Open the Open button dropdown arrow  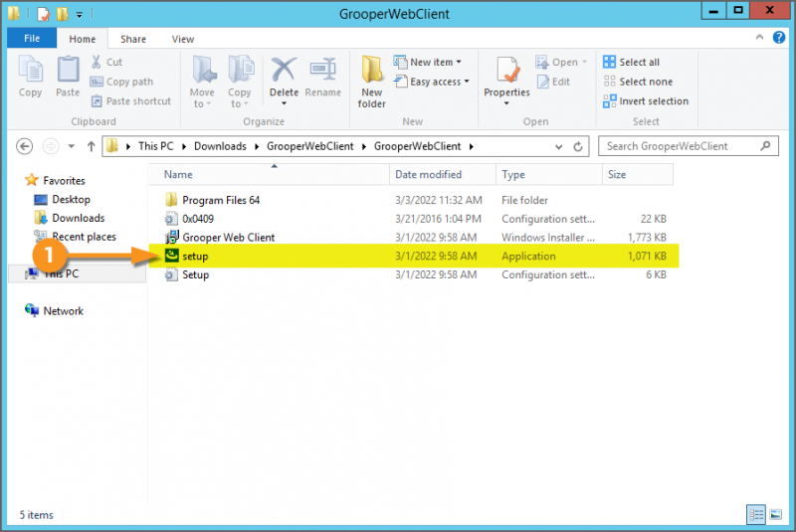click(x=584, y=62)
